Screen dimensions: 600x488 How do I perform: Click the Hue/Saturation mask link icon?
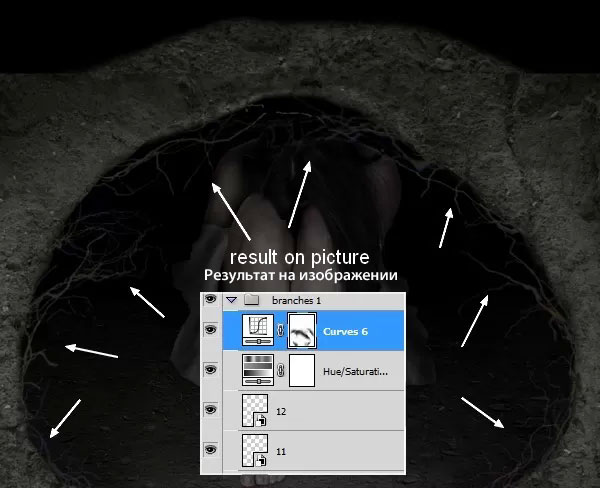280,370
